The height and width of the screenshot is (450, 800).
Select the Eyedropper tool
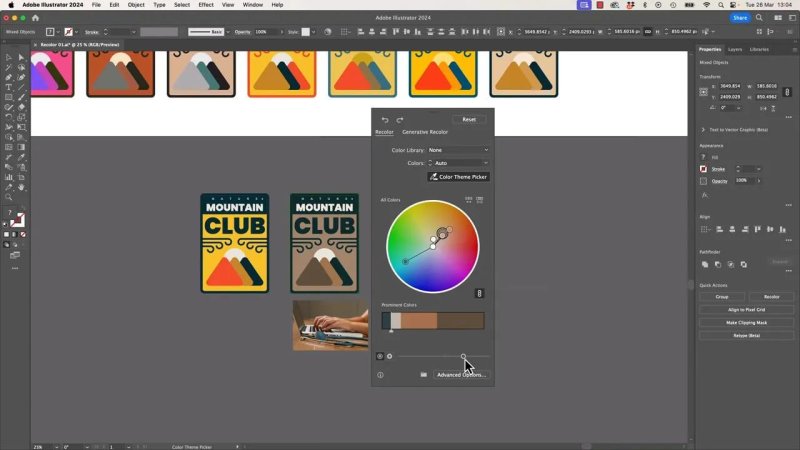(21, 157)
